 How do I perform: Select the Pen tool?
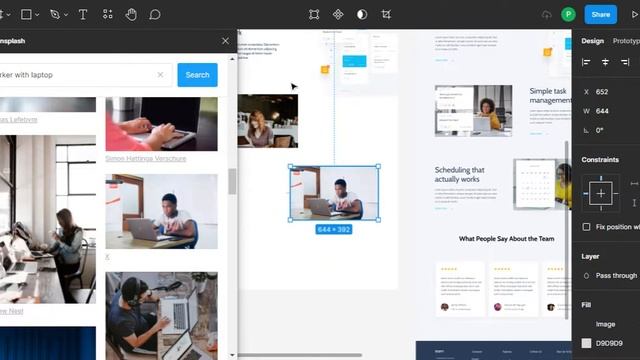tap(55, 15)
